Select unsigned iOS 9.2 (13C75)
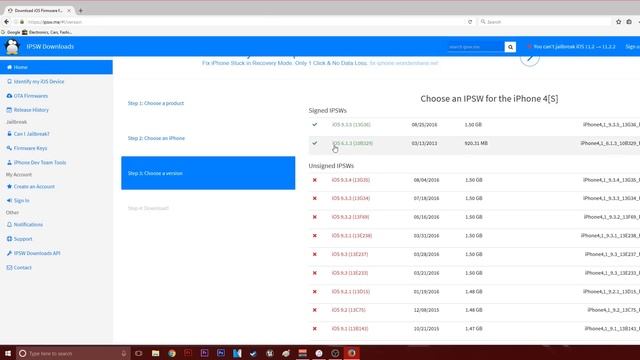 [x=349, y=310]
